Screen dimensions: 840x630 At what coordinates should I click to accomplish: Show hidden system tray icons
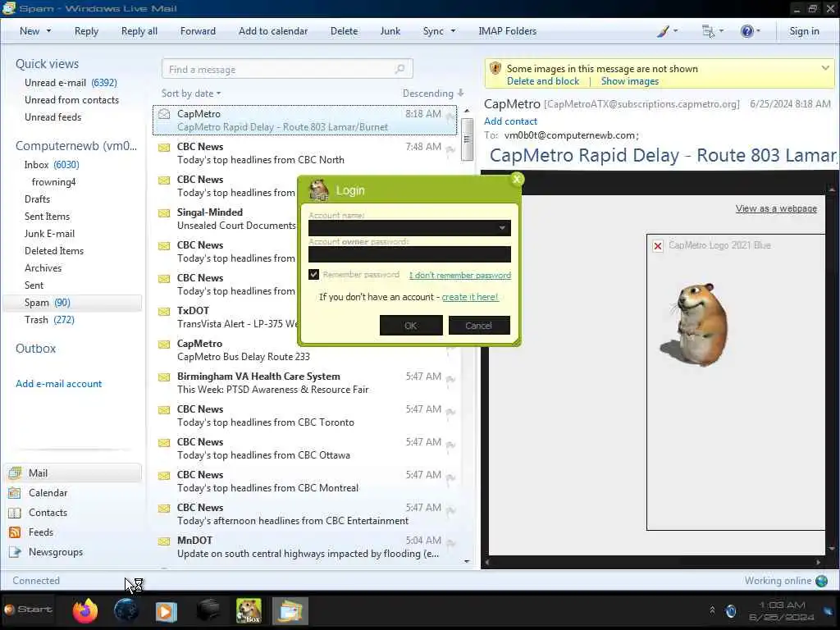point(712,610)
